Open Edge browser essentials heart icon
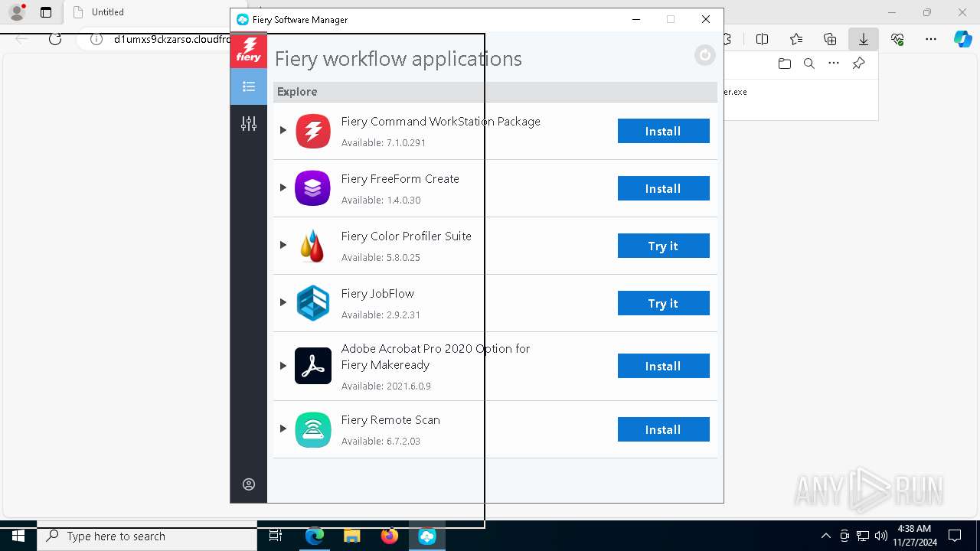Image resolution: width=980 pixels, height=551 pixels. click(897, 39)
